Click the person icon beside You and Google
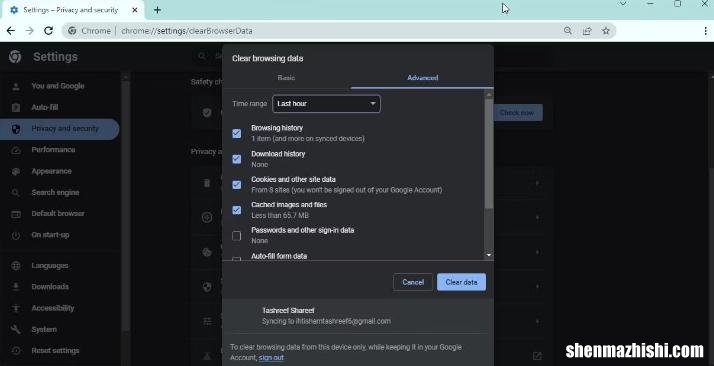The height and width of the screenshot is (366, 714). tap(16, 86)
